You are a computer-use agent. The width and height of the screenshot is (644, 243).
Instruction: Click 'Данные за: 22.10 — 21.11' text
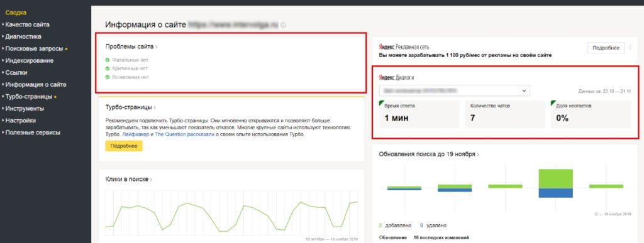coord(604,92)
